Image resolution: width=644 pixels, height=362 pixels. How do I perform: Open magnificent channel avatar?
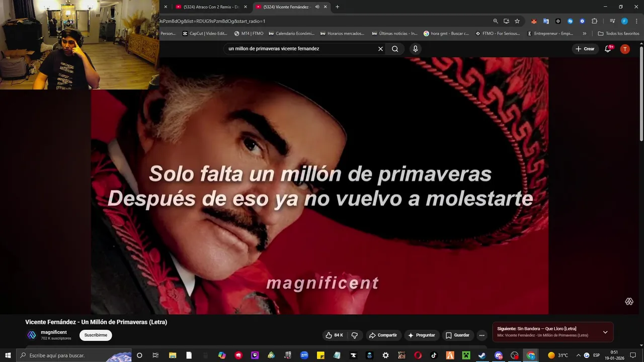32,335
